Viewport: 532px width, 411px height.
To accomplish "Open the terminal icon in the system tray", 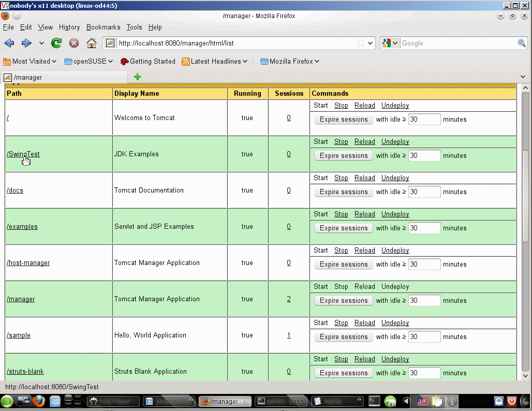I will point(374,402).
